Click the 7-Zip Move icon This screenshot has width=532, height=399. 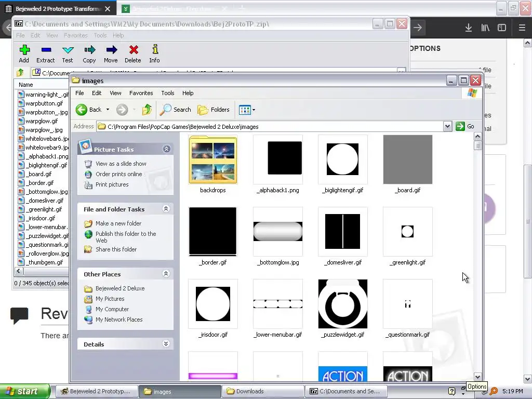tap(111, 50)
